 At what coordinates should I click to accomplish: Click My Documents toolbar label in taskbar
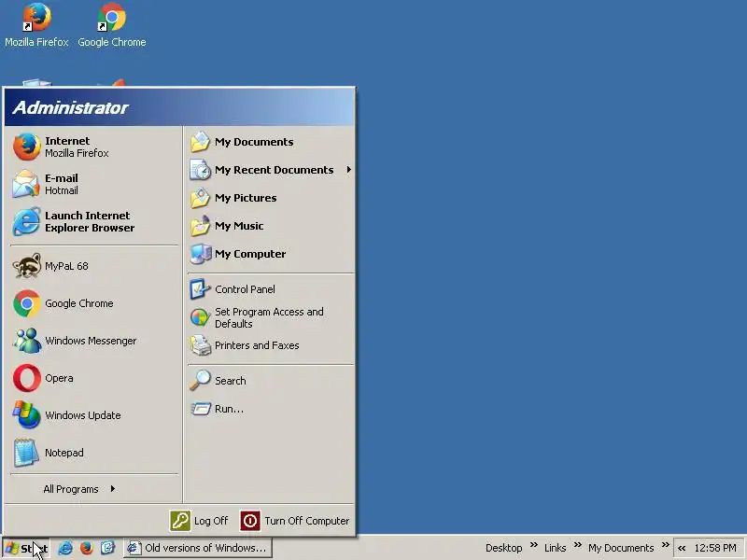click(621, 548)
